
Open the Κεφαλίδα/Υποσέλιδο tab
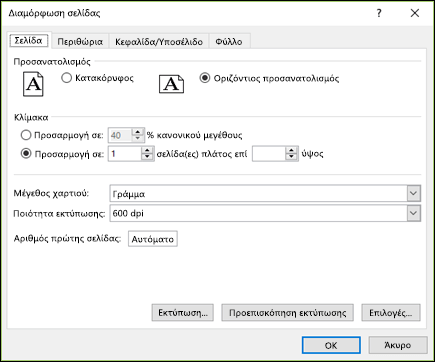pyautogui.click(x=159, y=42)
